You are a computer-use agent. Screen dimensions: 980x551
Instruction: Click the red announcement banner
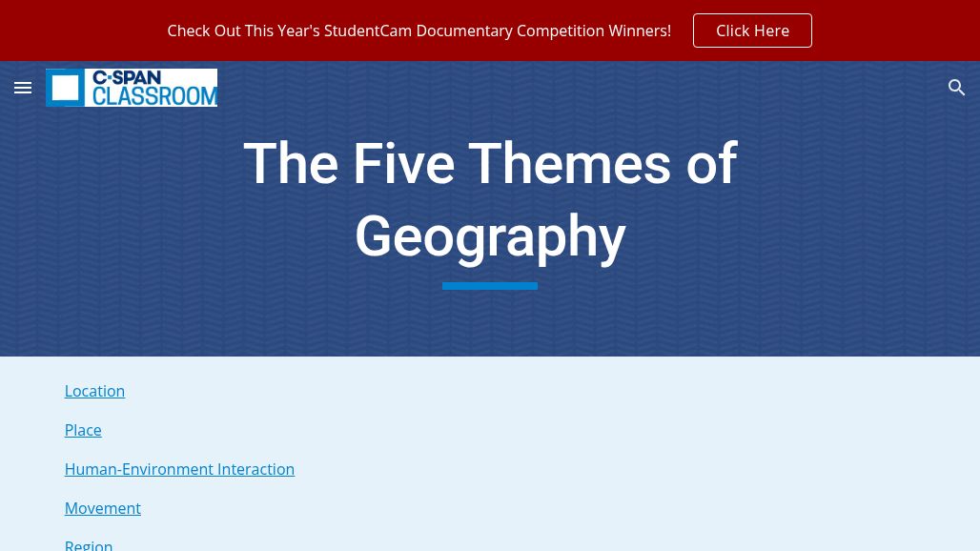490,31
